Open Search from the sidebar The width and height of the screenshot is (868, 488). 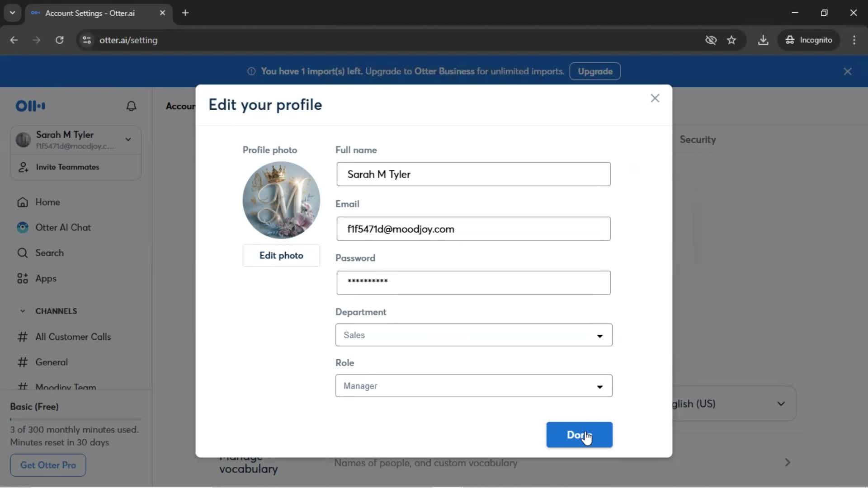coord(49,253)
